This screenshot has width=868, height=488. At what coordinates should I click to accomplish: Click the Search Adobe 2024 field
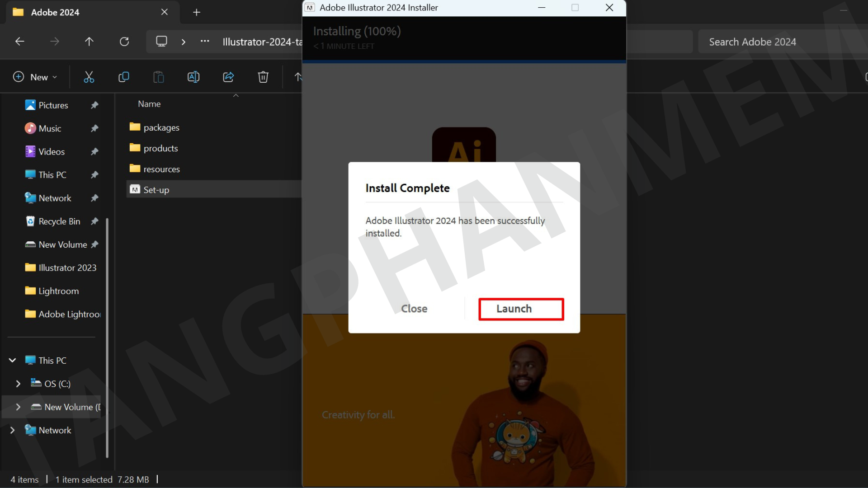pos(783,42)
